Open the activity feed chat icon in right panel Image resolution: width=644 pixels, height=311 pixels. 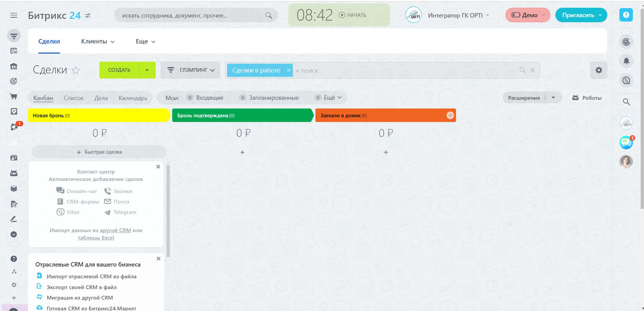[x=626, y=81]
